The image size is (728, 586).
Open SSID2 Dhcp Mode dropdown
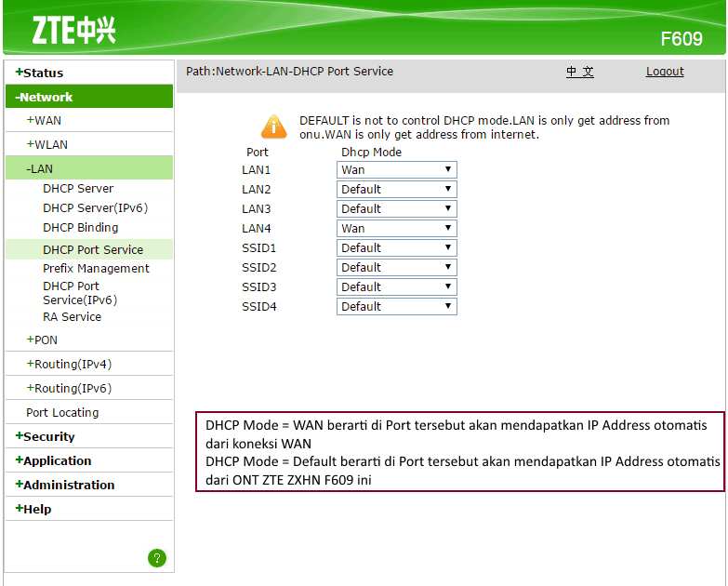coord(396,268)
